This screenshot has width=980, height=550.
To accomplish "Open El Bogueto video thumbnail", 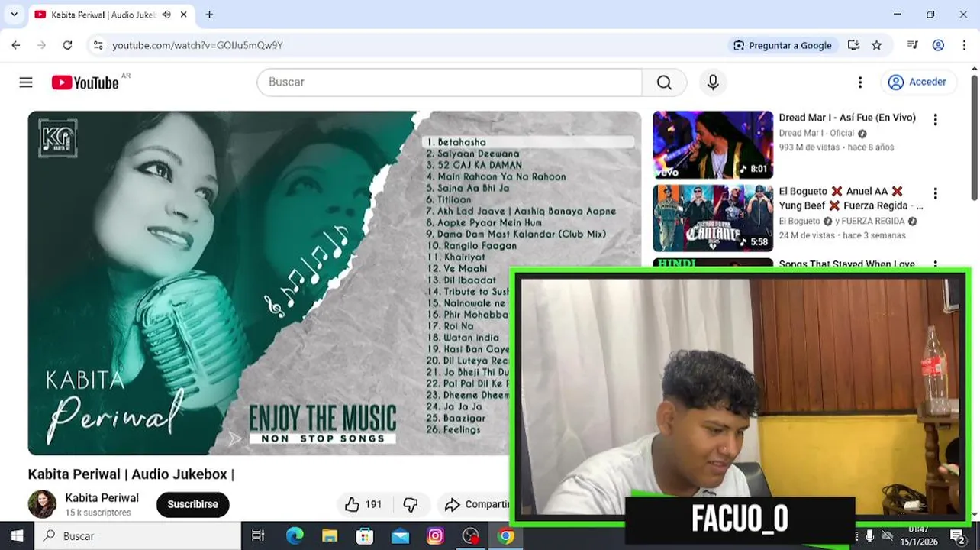I will click(713, 218).
